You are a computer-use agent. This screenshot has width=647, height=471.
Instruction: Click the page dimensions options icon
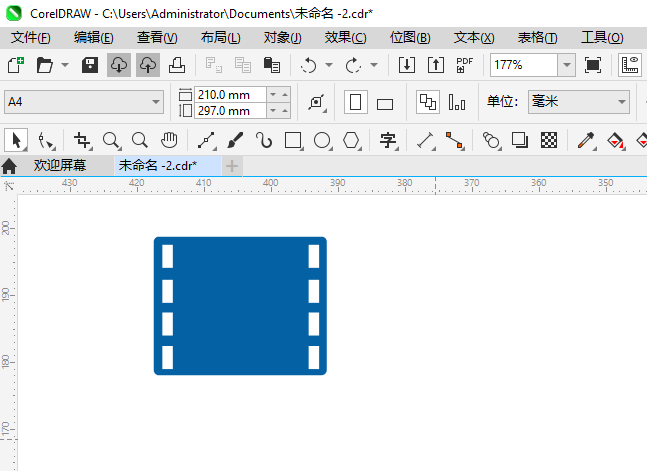[317, 102]
